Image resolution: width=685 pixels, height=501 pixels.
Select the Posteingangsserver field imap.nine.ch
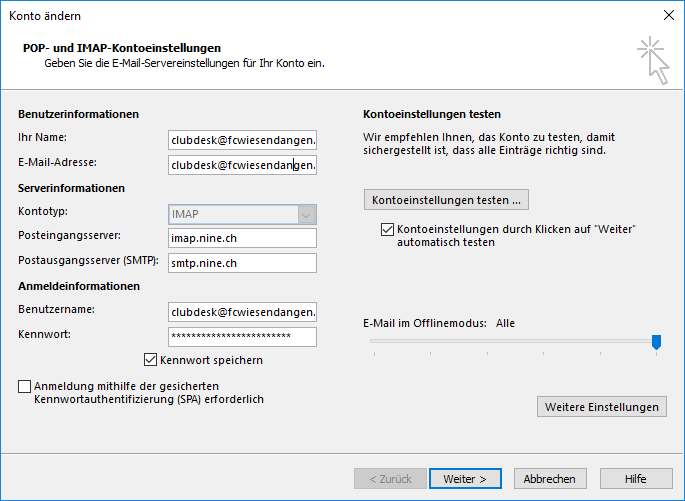click(x=243, y=238)
